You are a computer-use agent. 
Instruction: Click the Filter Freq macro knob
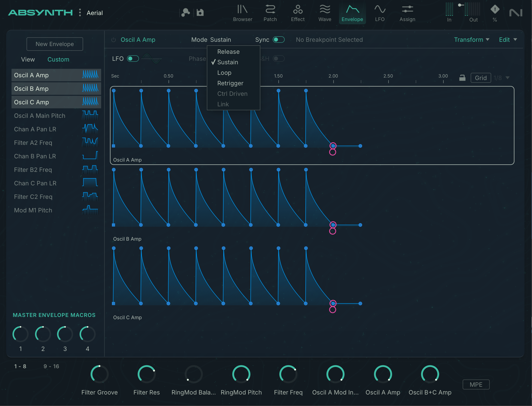[x=288, y=374]
